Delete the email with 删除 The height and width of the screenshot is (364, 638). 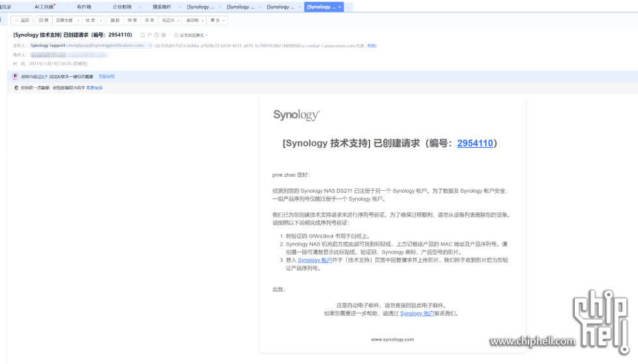[115, 20]
